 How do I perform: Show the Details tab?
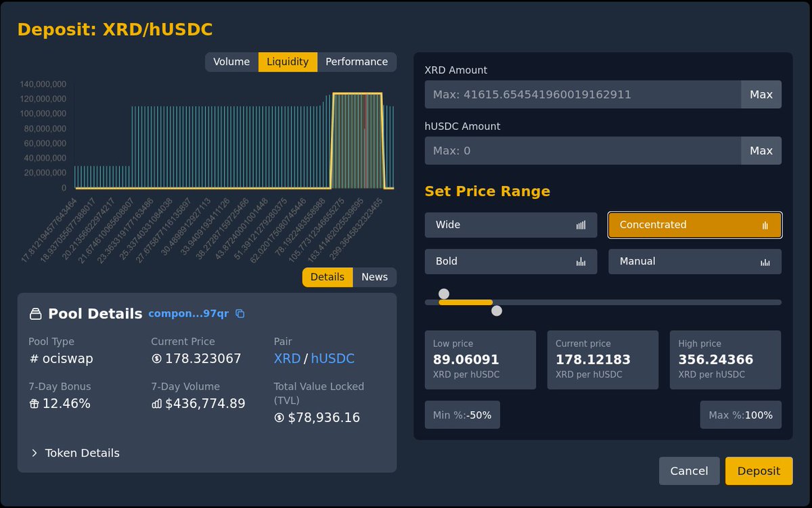328,277
